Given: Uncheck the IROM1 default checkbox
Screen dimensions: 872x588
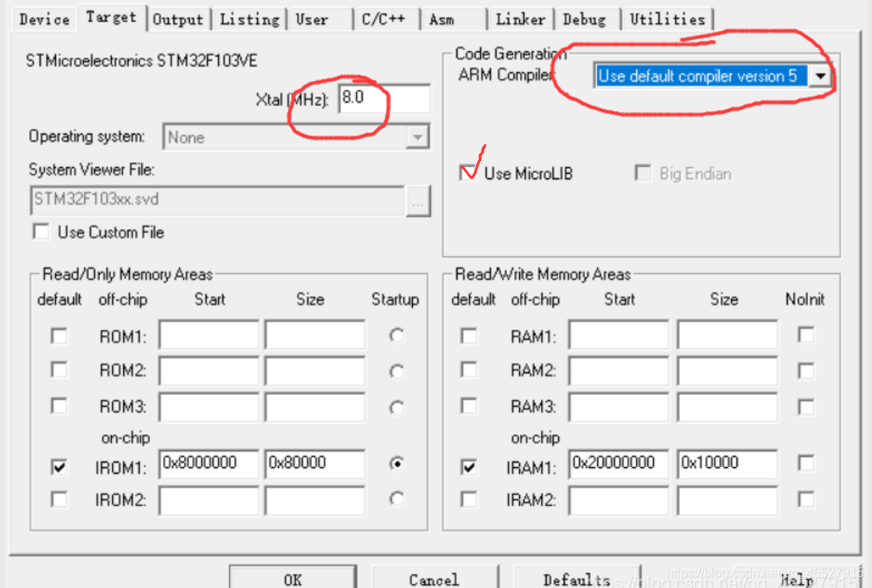Looking at the screenshot, I should click(x=59, y=466).
